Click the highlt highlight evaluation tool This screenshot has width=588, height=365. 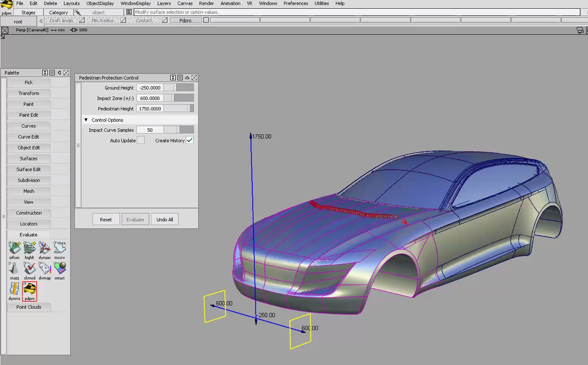pyautogui.click(x=29, y=248)
